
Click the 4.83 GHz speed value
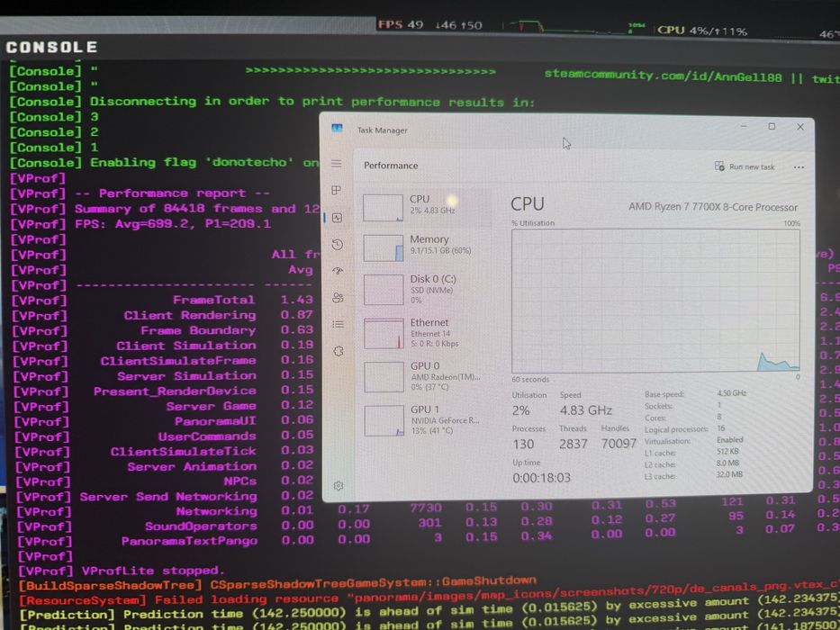[x=586, y=410]
